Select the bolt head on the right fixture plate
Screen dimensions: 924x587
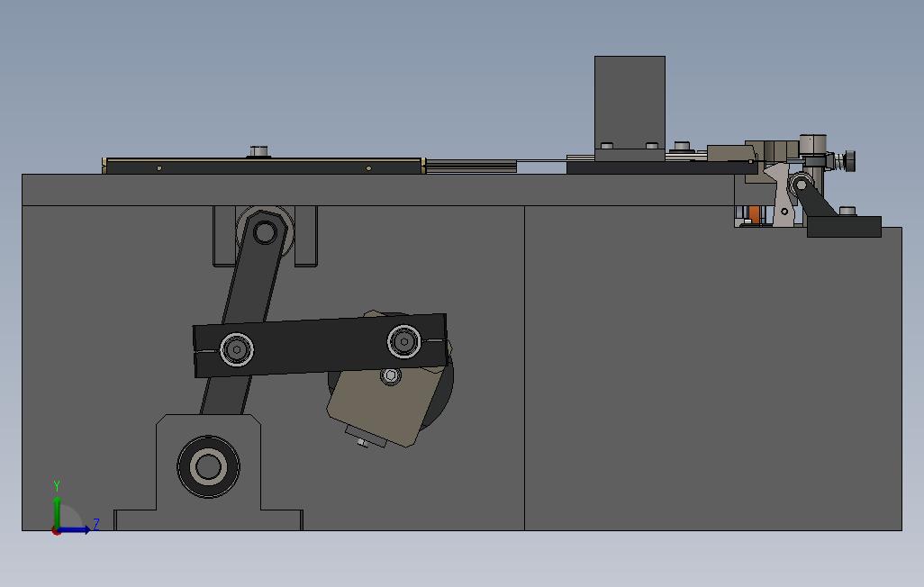click(x=847, y=211)
